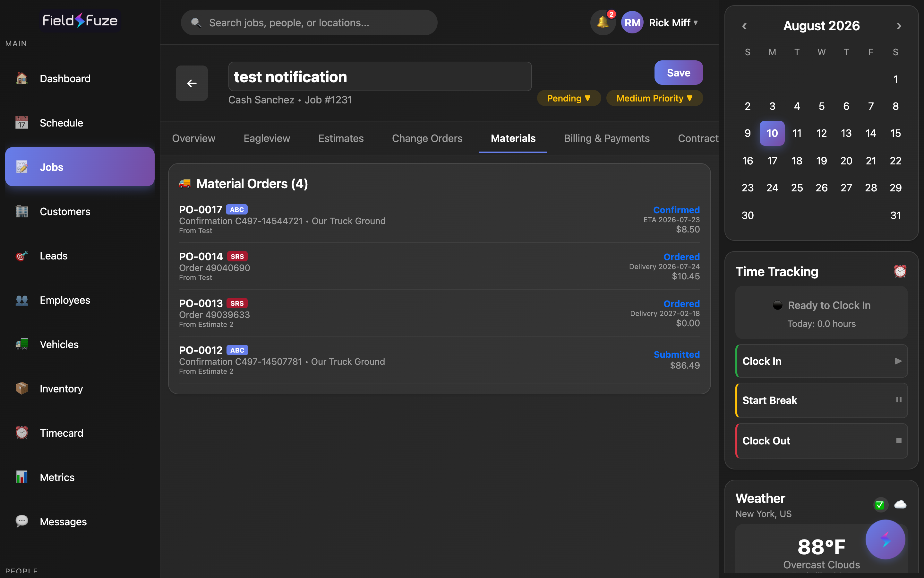Click the Messages speech bubble icon

pos(22,522)
